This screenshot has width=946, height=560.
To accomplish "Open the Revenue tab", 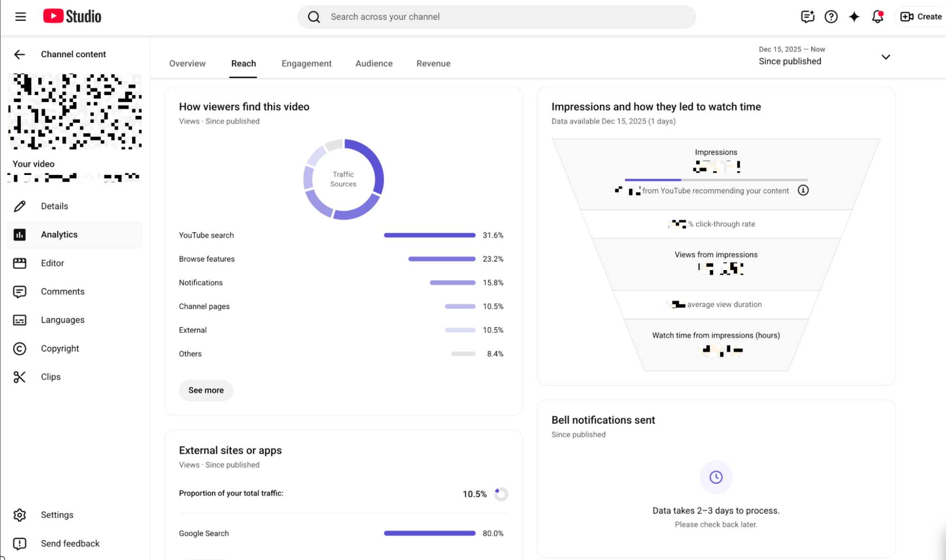I will 433,63.
